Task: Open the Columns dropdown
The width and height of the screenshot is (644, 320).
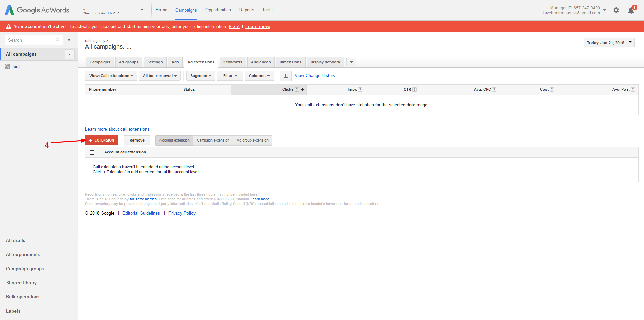Action: [259, 76]
